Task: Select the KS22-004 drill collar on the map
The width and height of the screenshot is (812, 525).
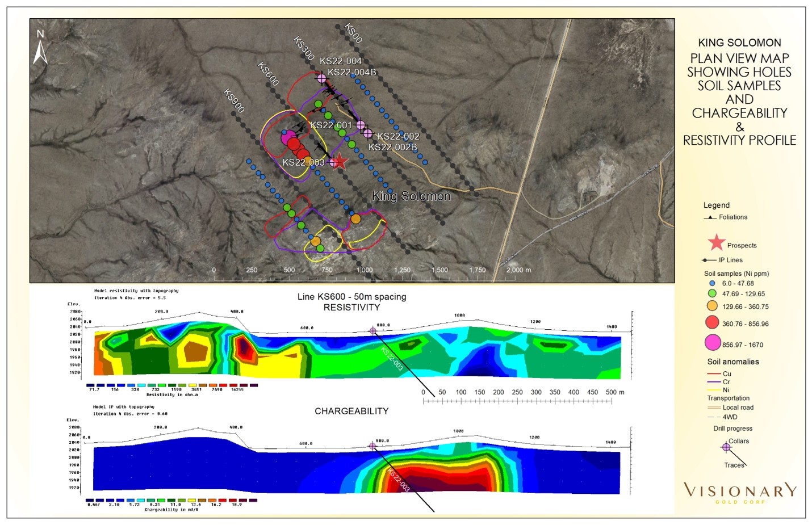Action: click(321, 78)
